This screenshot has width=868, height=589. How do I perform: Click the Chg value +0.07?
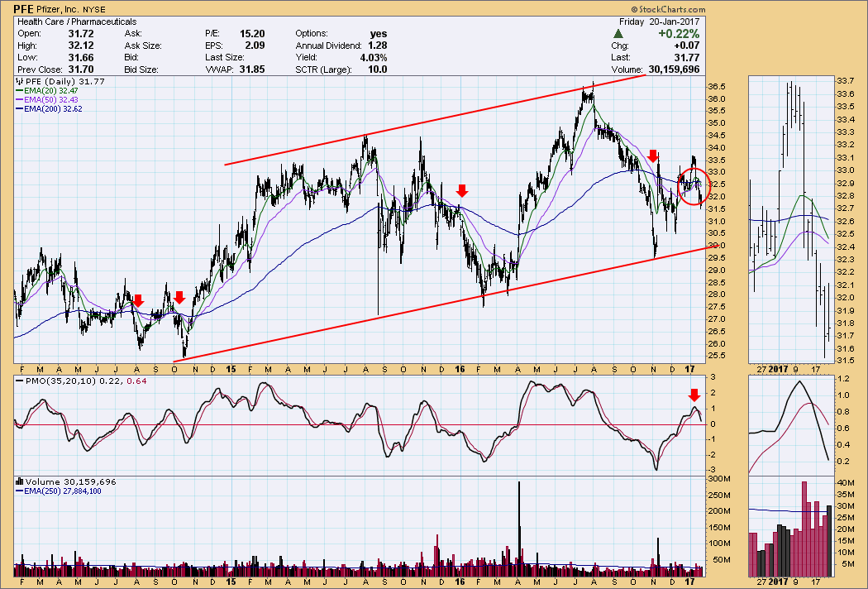pos(687,45)
